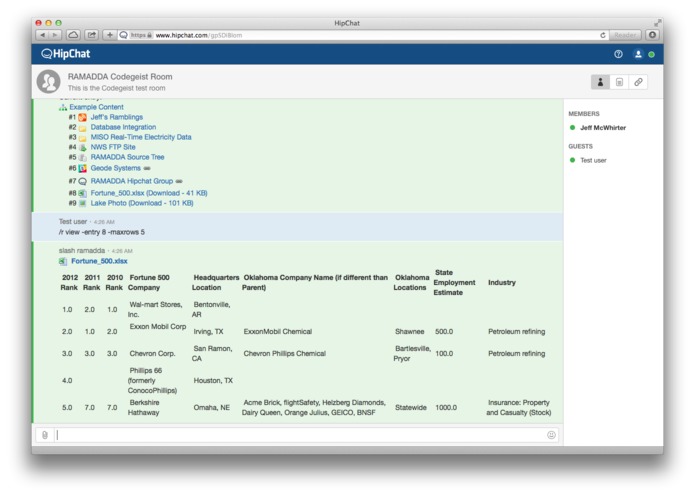
Task: Enter full screen with the corner arrows
Action: 658,23
